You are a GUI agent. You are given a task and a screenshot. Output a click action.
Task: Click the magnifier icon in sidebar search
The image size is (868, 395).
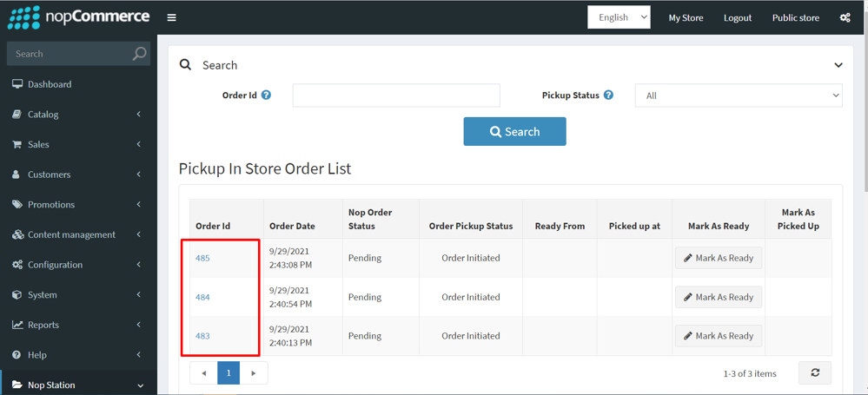140,54
